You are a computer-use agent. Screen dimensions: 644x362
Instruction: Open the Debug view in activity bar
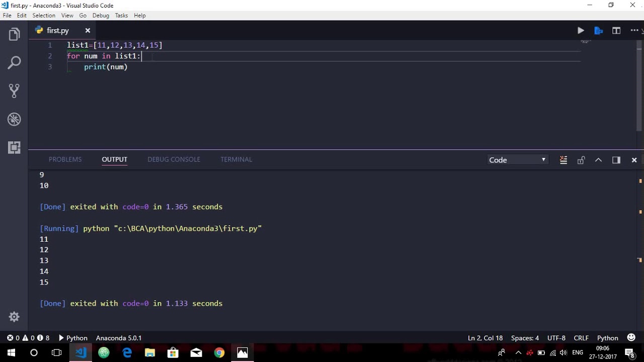coord(14,119)
